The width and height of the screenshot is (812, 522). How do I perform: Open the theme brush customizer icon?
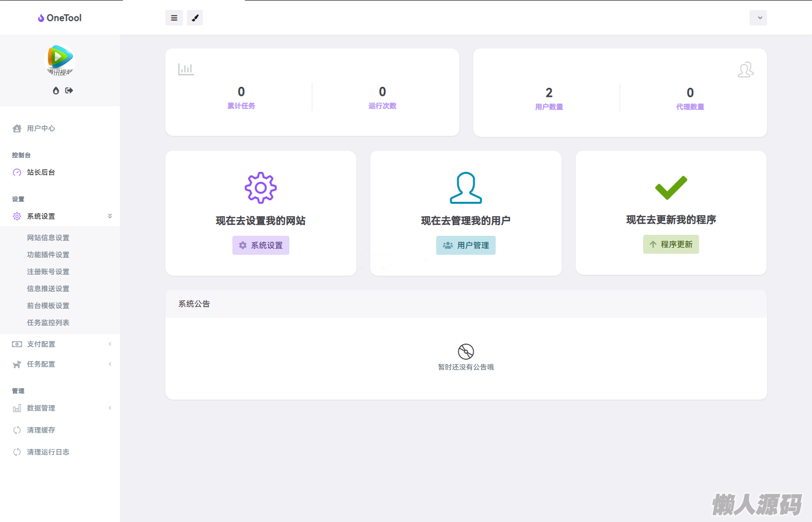(195, 18)
